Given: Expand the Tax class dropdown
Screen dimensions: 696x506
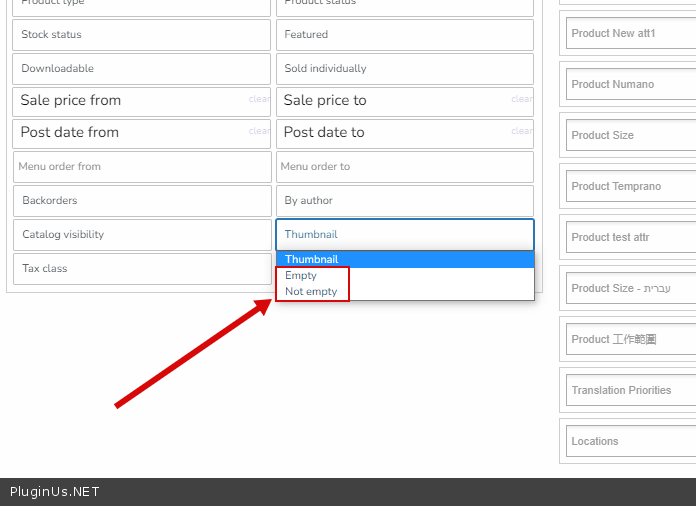Looking at the screenshot, I should click(x=142, y=269).
